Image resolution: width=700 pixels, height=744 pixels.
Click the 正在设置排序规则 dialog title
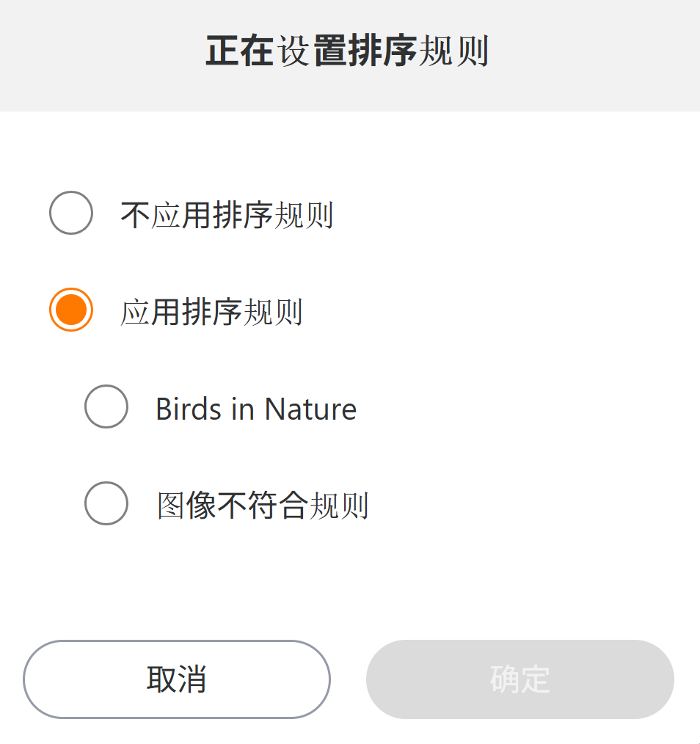347,52
